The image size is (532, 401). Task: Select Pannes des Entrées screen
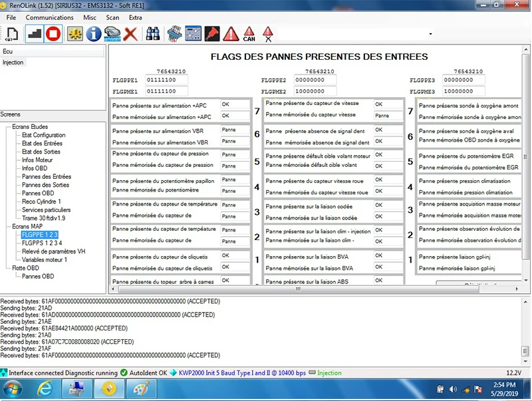[47, 177]
